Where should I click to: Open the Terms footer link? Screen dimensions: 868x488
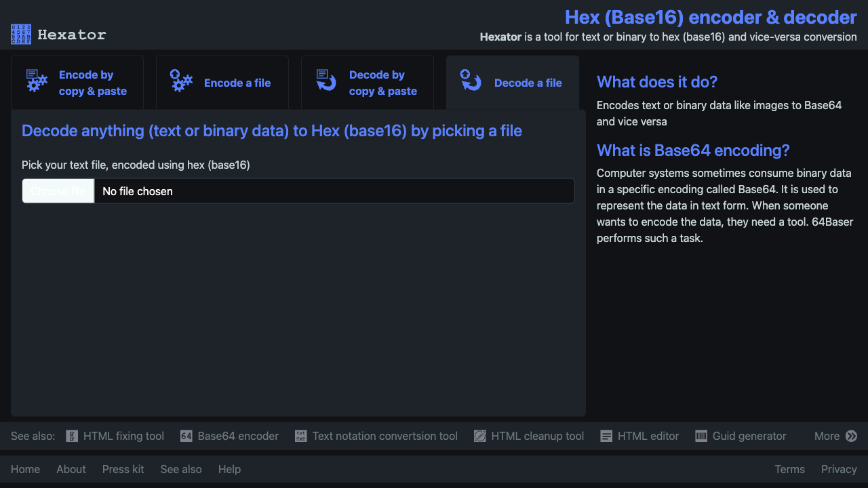(790, 469)
